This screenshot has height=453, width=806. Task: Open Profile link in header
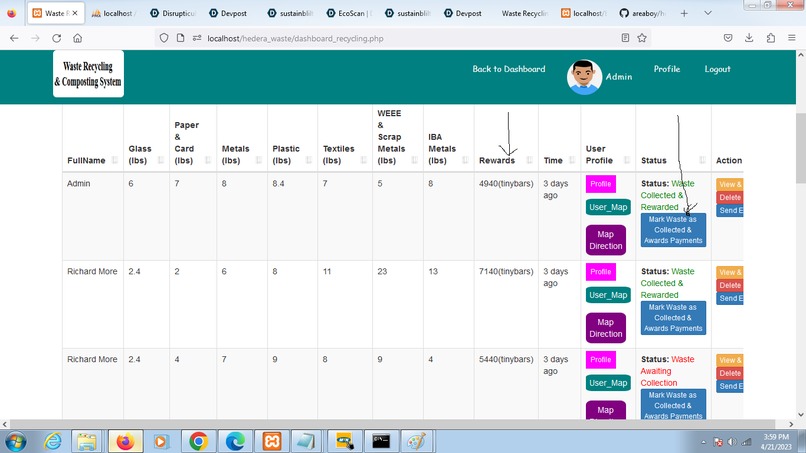click(667, 69)
